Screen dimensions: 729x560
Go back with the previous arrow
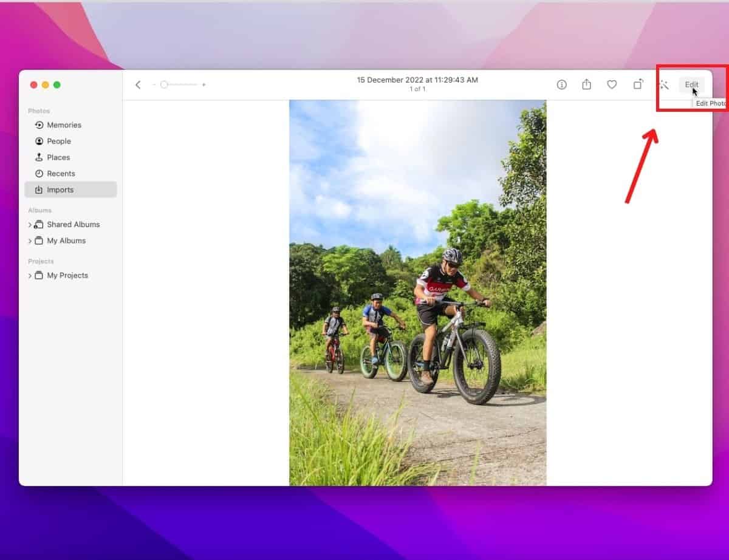pos(138,84)
